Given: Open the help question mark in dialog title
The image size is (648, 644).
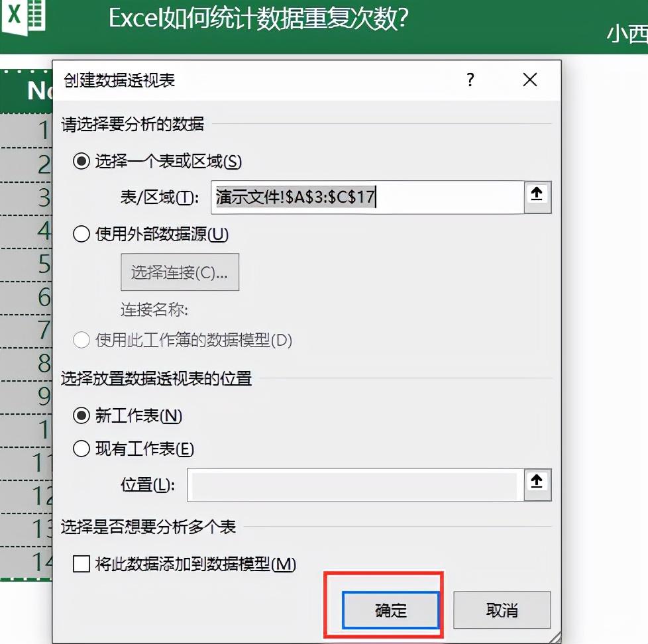Looking at the screenshot, I should [470, 80].
